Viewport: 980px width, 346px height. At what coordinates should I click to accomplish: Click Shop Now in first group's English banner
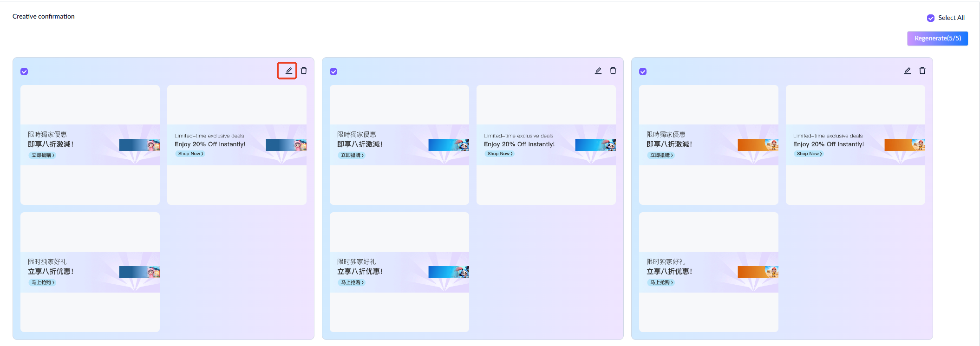190,154
